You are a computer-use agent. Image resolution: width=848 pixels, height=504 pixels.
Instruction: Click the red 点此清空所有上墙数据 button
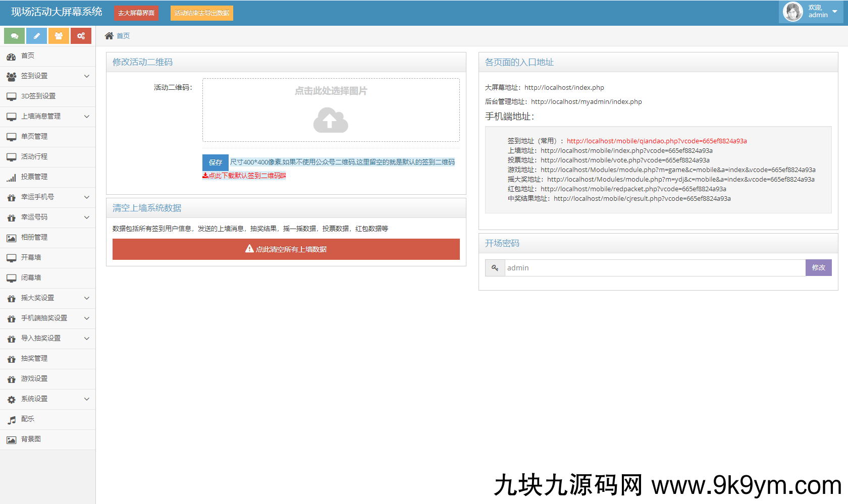point(286,249)
